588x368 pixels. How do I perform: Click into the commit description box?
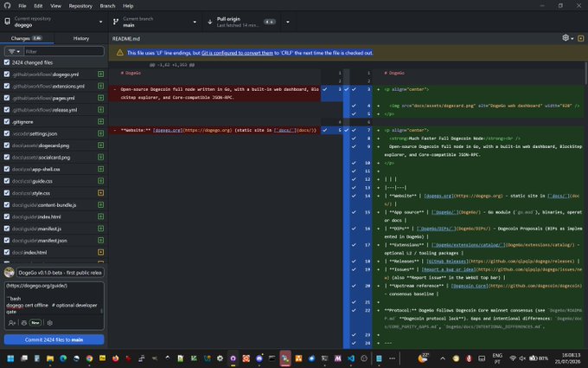[54, 299]
